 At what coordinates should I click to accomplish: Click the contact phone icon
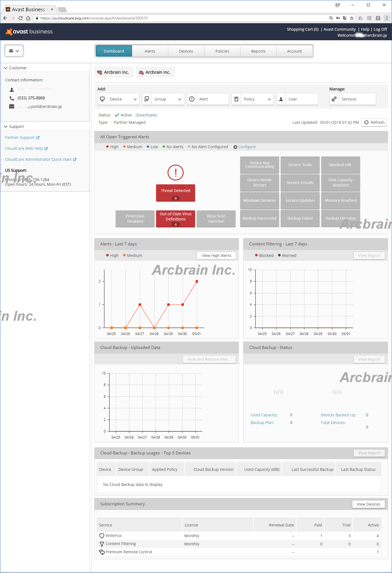(x=12, y=98)
